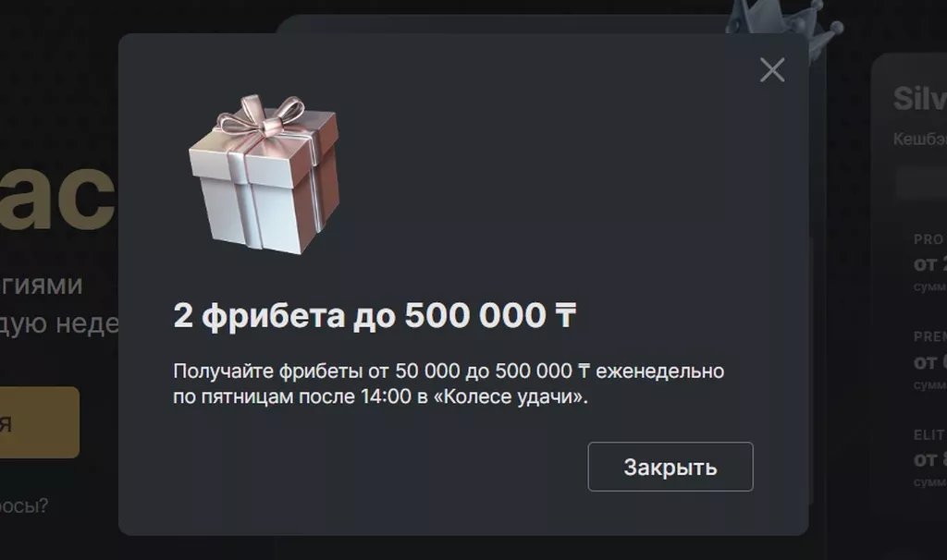The image size is (947, 560).
Task: Click the Silver card title at right
Action: coord(920,98)
